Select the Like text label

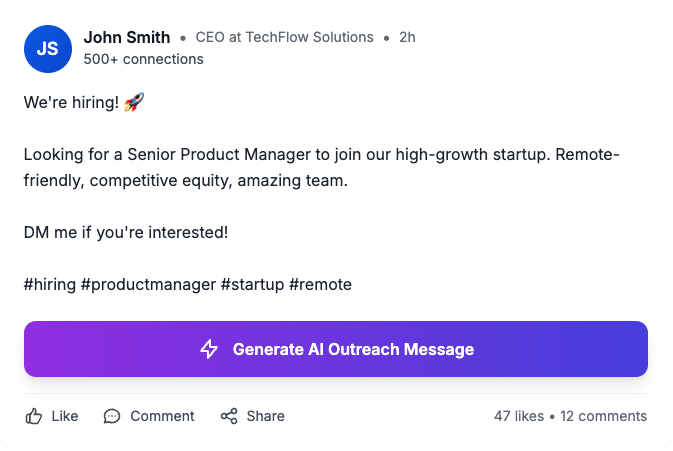point(65,416)
